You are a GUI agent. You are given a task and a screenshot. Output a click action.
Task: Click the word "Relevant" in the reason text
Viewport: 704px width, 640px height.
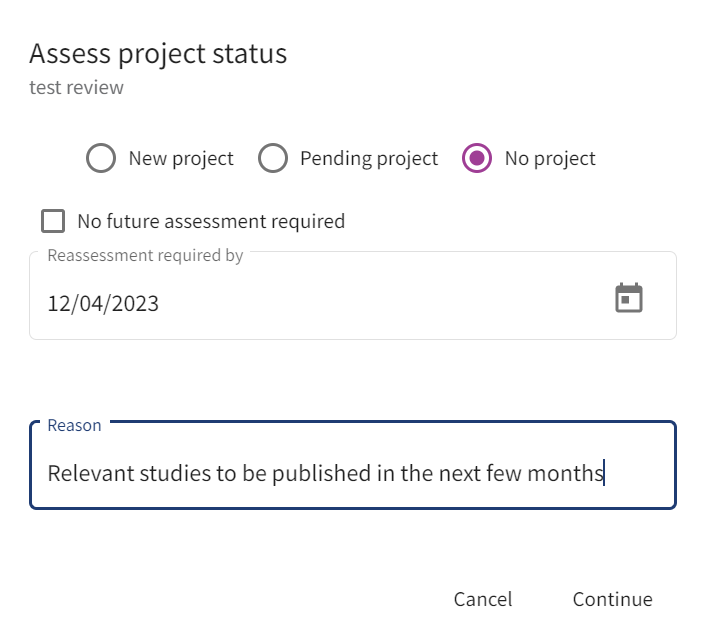click(88, 473)
